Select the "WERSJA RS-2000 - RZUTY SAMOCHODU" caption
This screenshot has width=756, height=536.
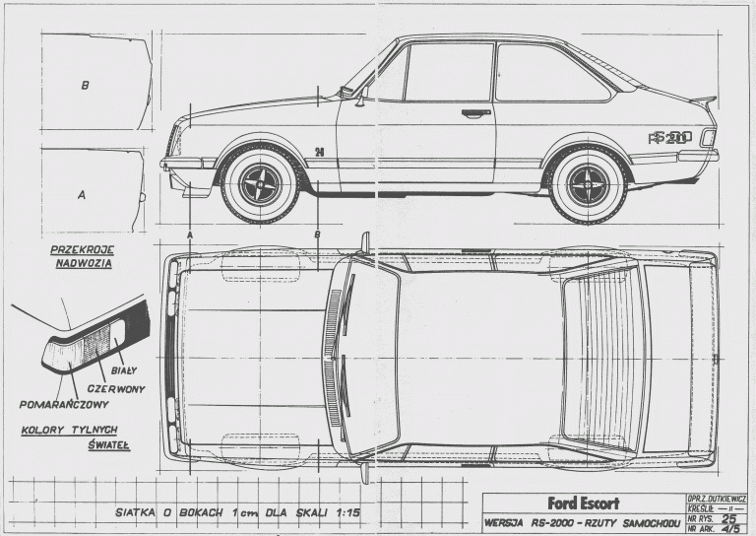[582, 523]
